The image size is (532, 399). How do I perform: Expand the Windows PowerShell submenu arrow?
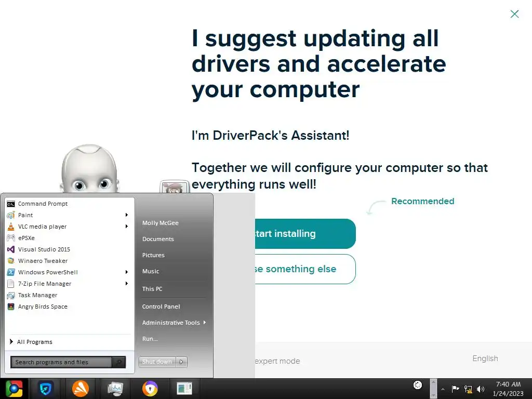point(127,272)
